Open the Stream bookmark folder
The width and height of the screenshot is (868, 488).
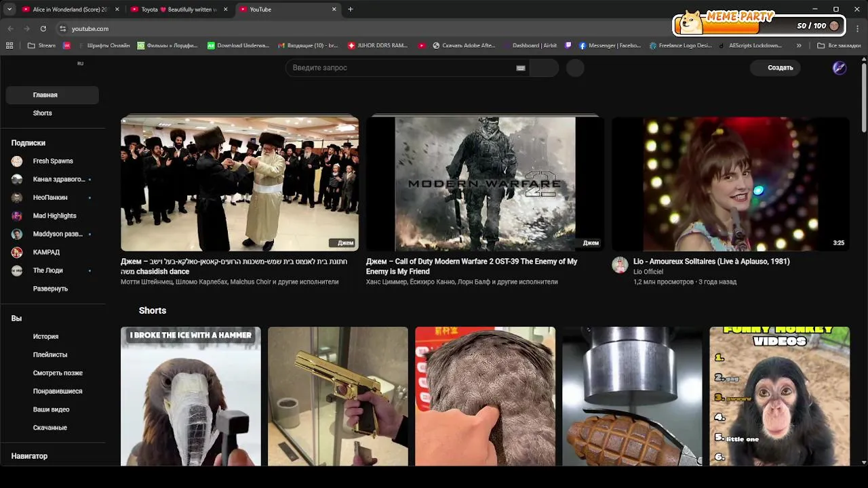[41, 45]
